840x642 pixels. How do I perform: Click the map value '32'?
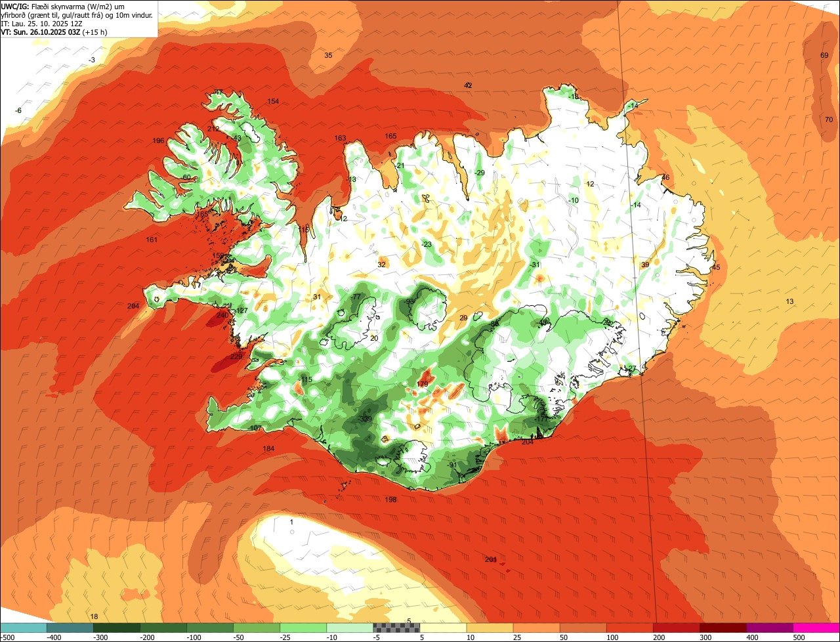(x=381, y=265)
